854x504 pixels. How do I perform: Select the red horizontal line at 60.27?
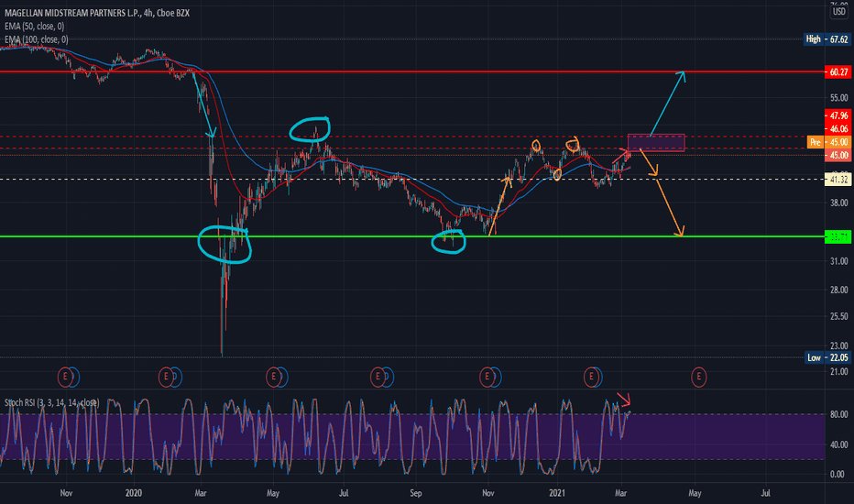tap(412, 71)
